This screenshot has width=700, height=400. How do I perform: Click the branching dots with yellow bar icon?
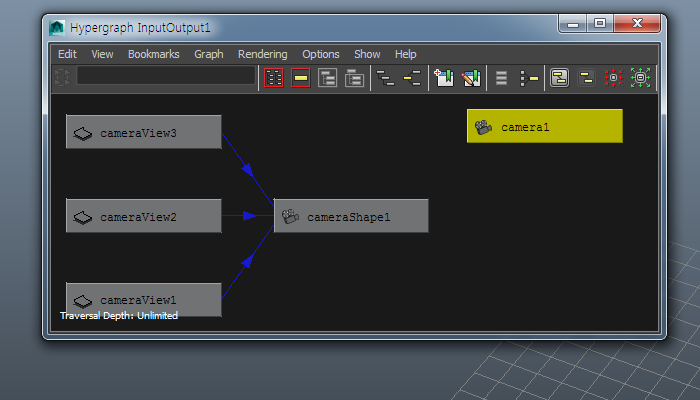[x=529, y=78]
